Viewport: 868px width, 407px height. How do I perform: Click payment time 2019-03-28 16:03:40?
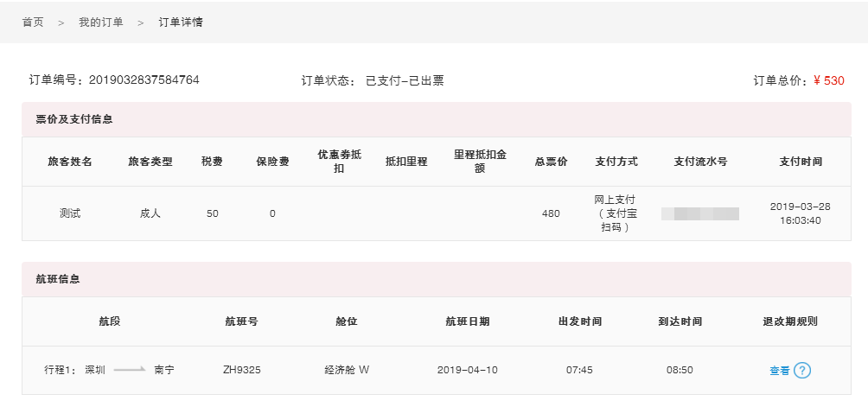click(x=800, y=213)
